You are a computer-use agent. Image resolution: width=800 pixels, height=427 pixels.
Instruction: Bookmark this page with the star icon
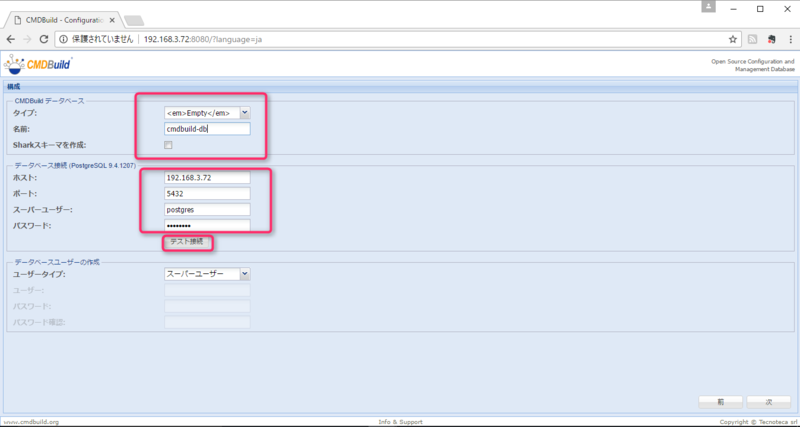733,39
